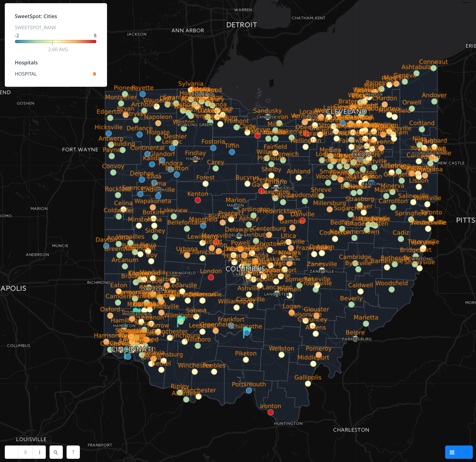Viewport: 476px width, 462px height.
Task: Select the yellow marker under Caldwell
Action: click(x=360, y=291)
